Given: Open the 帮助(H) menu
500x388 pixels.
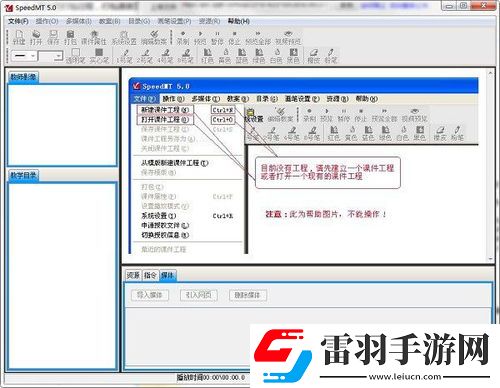Looking at the screenshot, I should pos(239,21).
